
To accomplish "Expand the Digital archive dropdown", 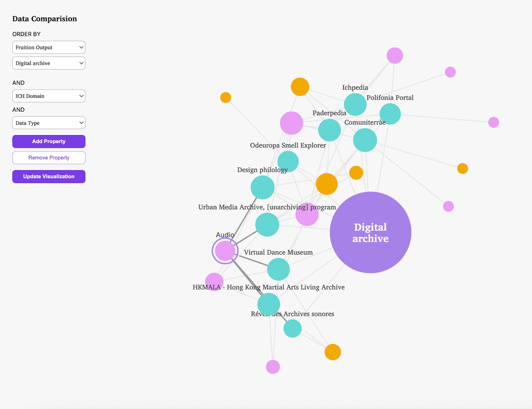I will tap(49, 63).
